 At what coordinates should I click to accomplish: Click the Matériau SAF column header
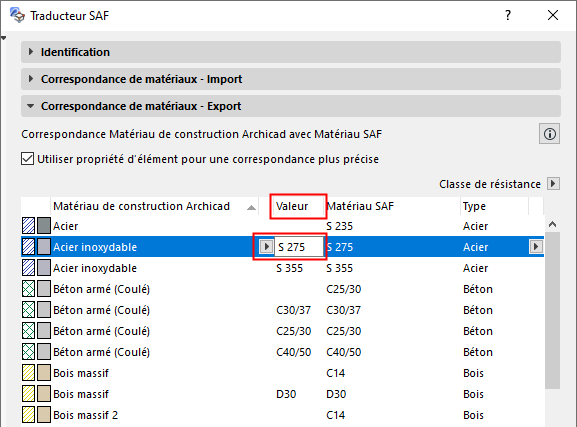[393, 206]
